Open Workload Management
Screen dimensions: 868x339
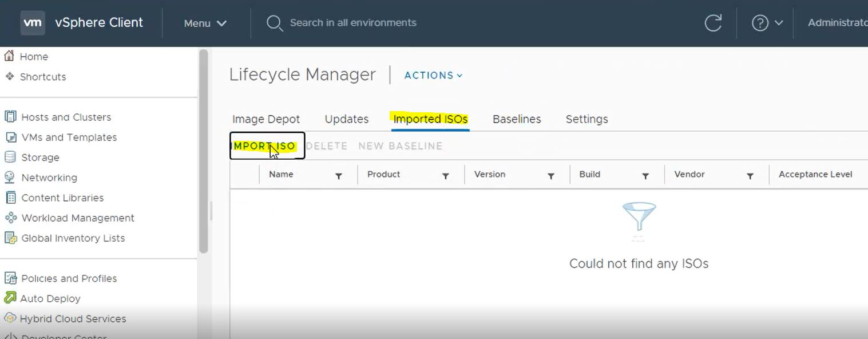point(78,218)
